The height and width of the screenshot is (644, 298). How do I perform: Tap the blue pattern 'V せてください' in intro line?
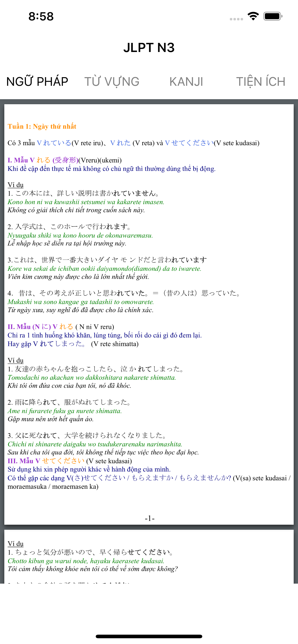(x=189, y=143)
